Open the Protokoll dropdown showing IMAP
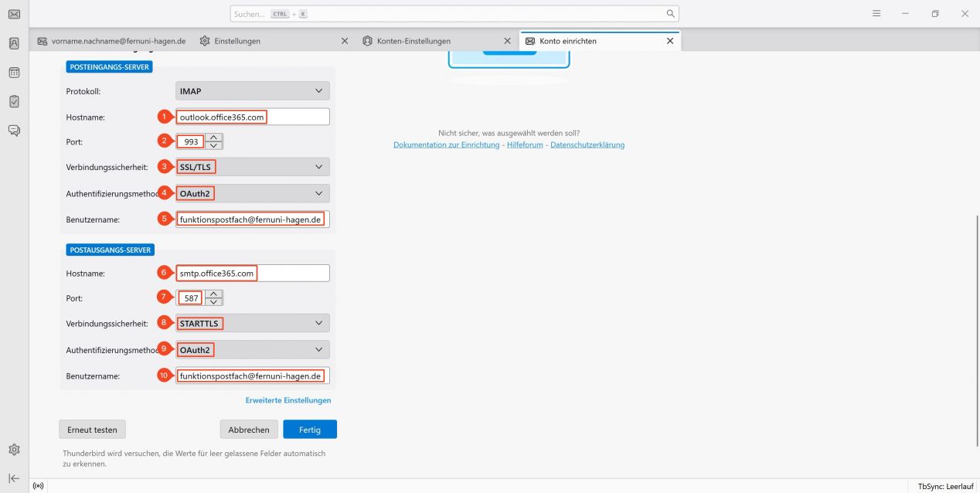Screen dimensions: 980x493 point(252,90)
